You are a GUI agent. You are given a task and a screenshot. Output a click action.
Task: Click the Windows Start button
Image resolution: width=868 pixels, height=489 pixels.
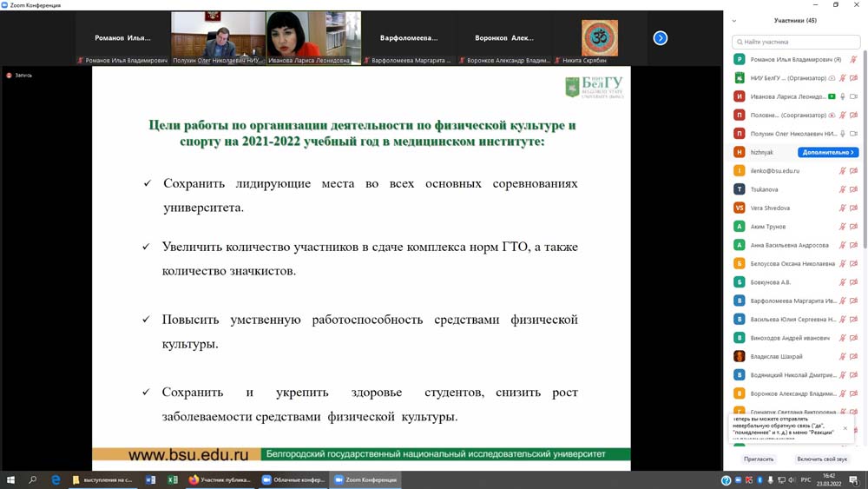(x=11, y=479)
